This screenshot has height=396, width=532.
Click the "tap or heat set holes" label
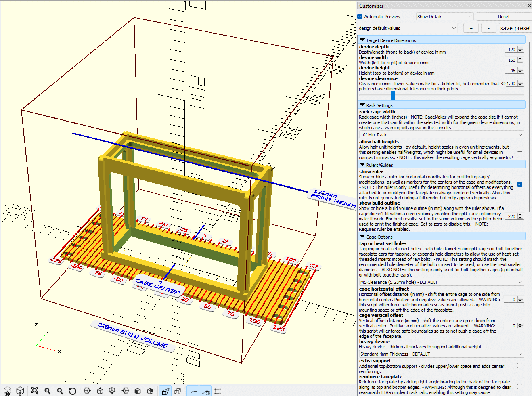(383, 243)
